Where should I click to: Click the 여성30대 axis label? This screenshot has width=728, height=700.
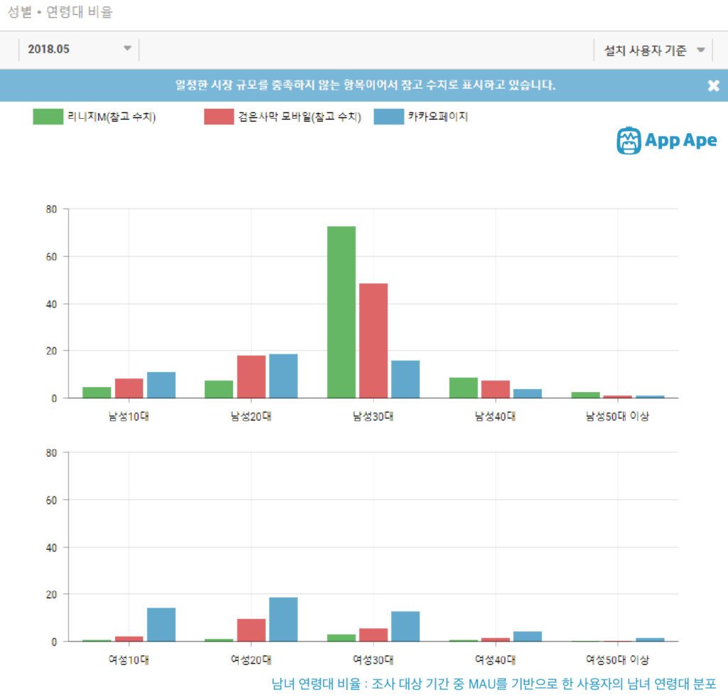point(373,659)
